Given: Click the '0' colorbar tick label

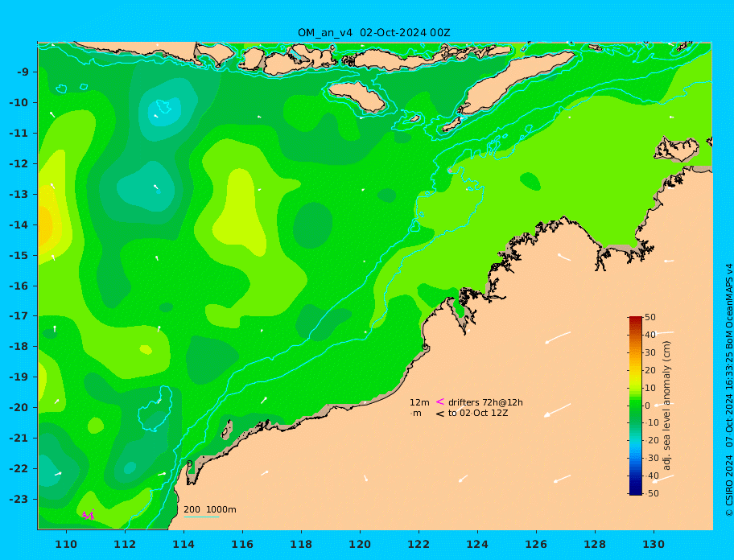Looking at the screenshot, I should tap(647, 406).
